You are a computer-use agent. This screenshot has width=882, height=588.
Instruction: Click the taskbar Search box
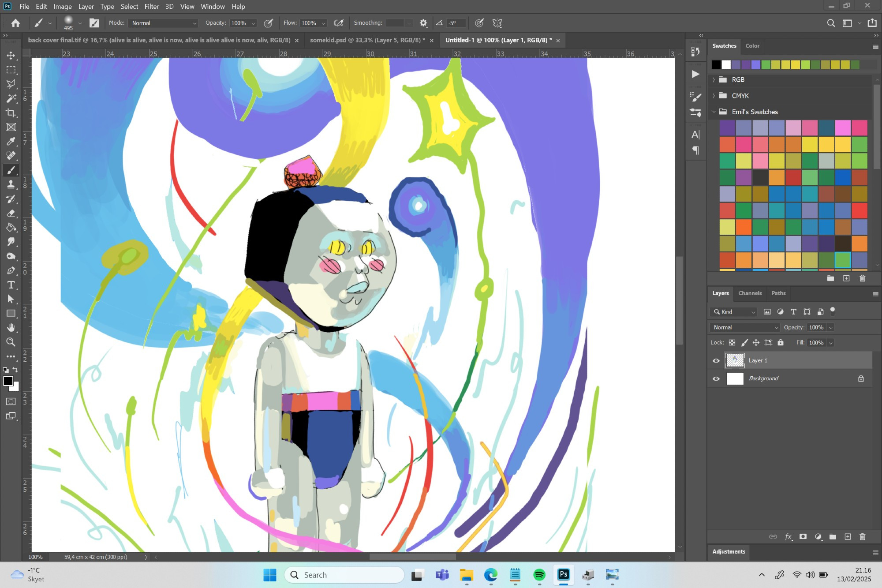point(344,575)
